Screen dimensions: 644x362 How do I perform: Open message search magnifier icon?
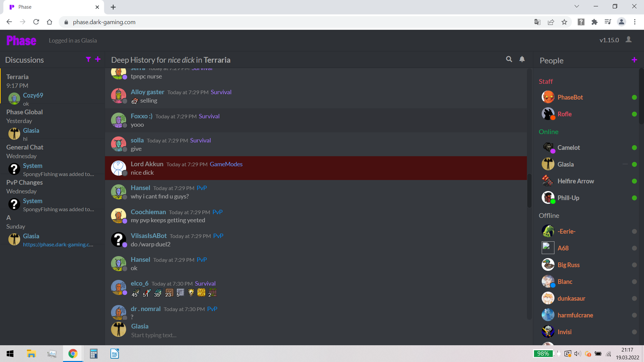pos(509,59)
